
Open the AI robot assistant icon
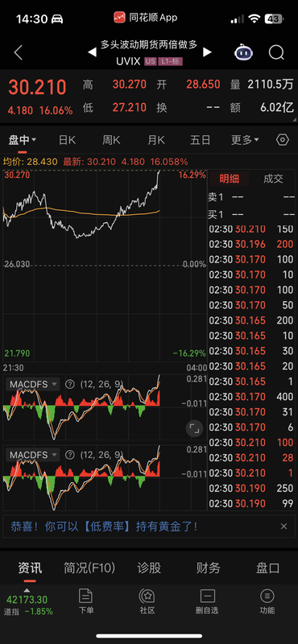tap(243, 52)
